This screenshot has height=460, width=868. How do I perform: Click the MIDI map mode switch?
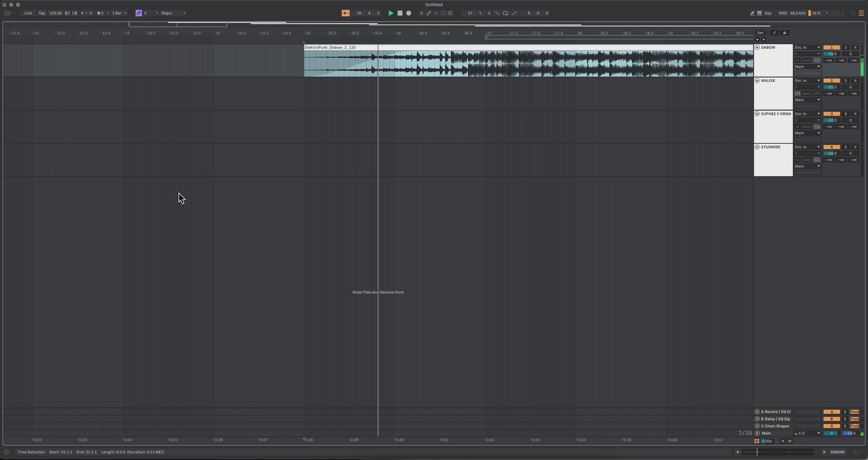pos(783,13)
